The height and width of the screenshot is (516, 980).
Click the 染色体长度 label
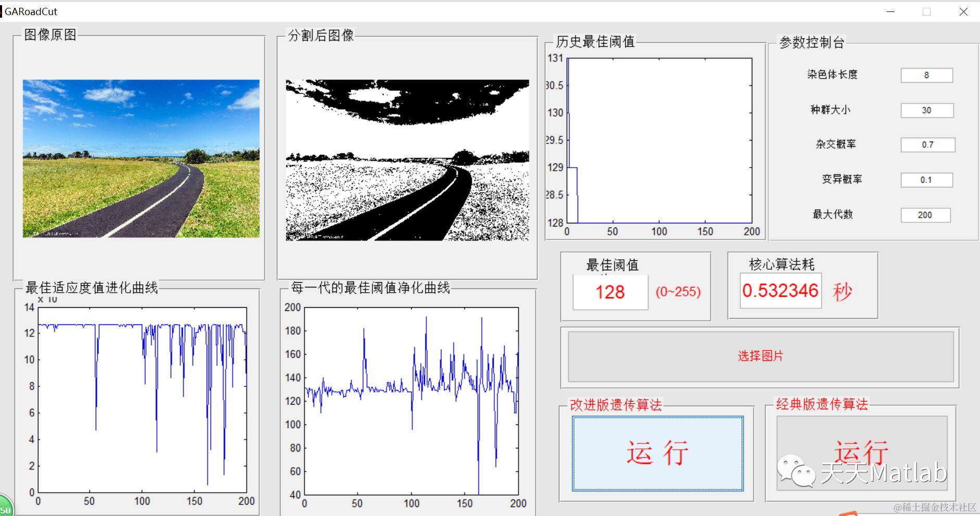pyautogui.click(x=832, y=74)
